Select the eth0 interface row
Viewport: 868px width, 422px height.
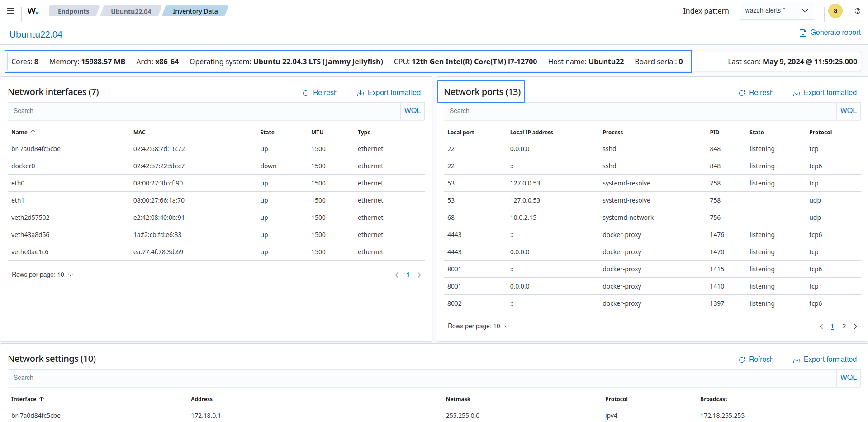tap(216, 183)
